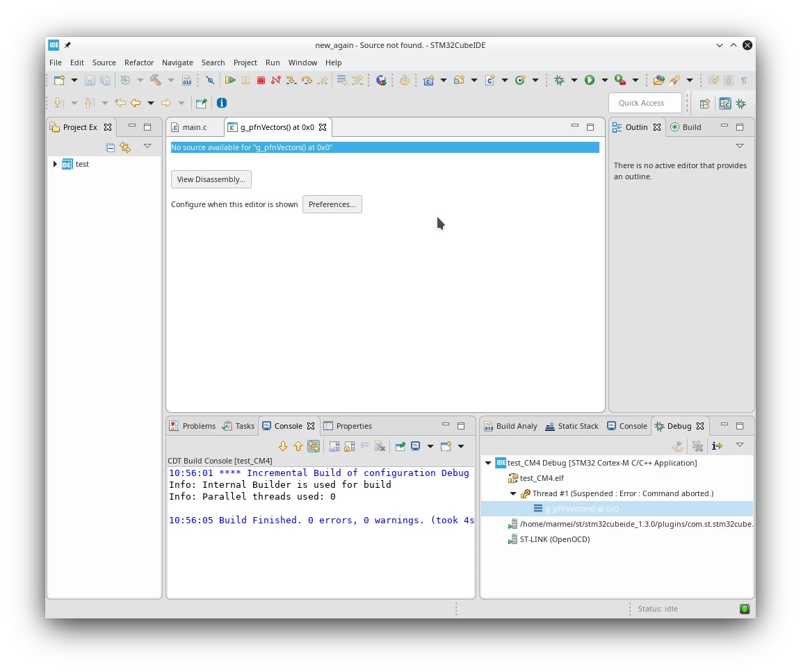The width and height of the screenshot is (801, 672).
Task: Click the New wizard toolbar icon
Action: click(59, 80)
